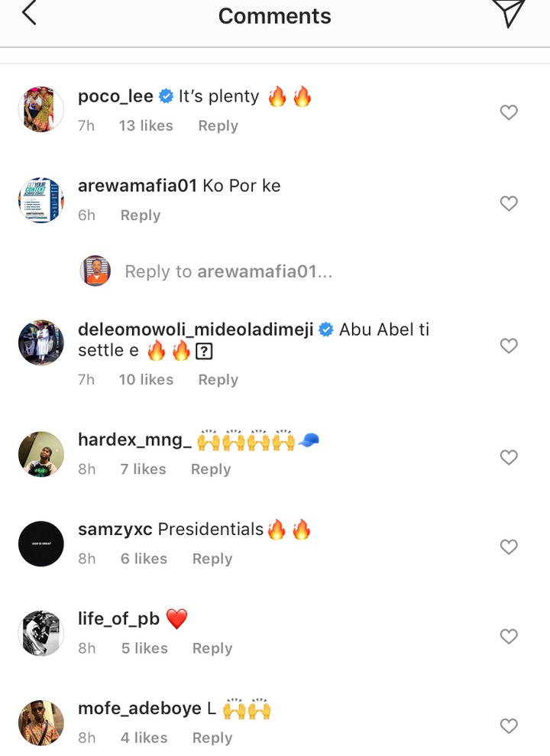Reply to poco_lee's comment
The image size is (550, 756).
click(218, 126)
